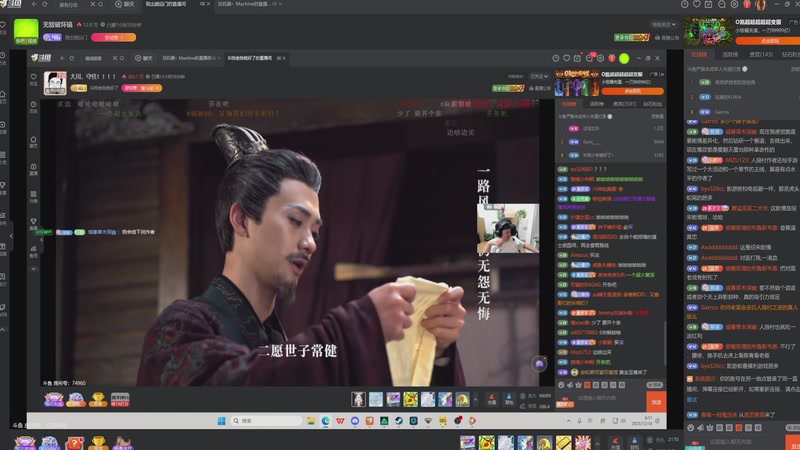Toggle switch at right of outer chat toolbar

793,428
